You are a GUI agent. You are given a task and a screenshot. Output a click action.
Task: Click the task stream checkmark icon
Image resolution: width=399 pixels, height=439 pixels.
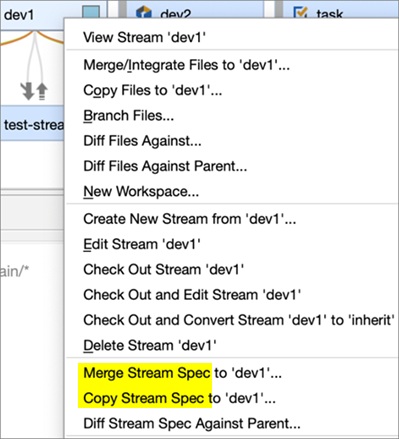point(300,13)
